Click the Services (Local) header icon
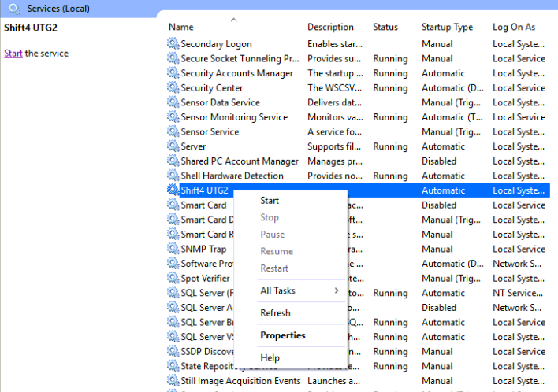The width and height of the screenshot is (558, 392). [x=13, y=9]
